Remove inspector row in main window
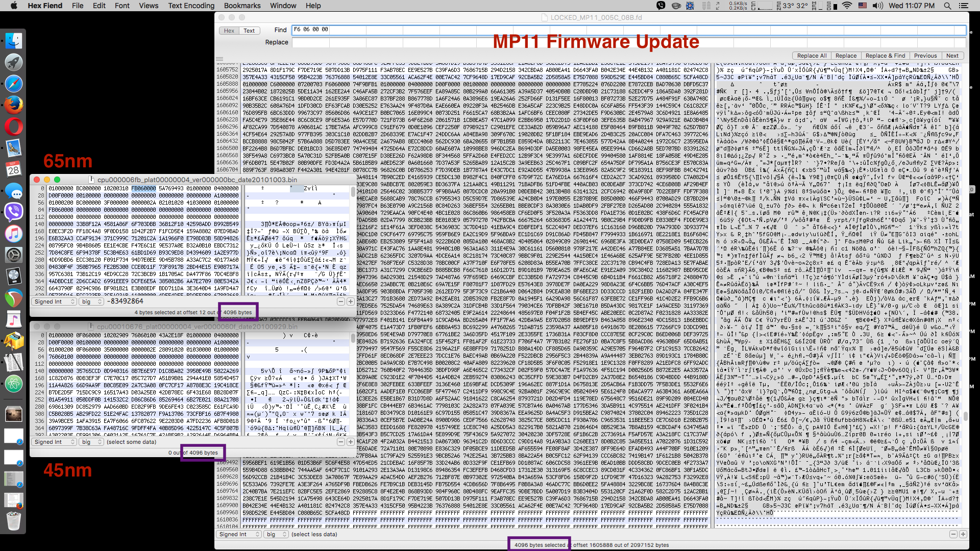The height and width of the screenshot is (551, 980). click(x=953, y=534)
